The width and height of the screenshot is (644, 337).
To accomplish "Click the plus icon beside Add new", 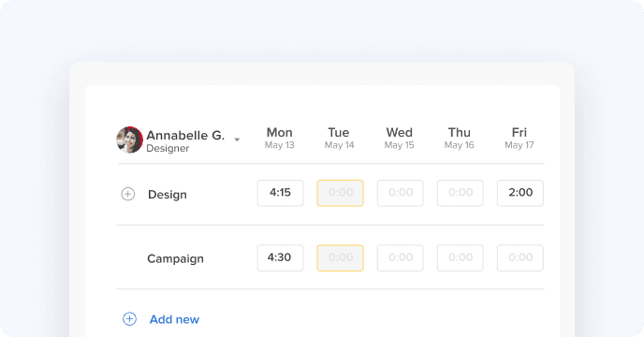I will (129, 319).
